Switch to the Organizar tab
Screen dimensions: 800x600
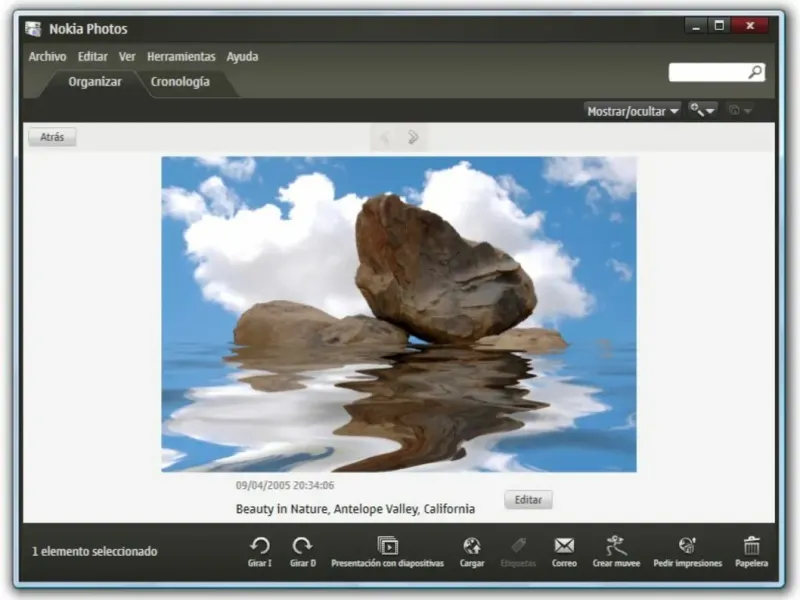coord(95,82)
